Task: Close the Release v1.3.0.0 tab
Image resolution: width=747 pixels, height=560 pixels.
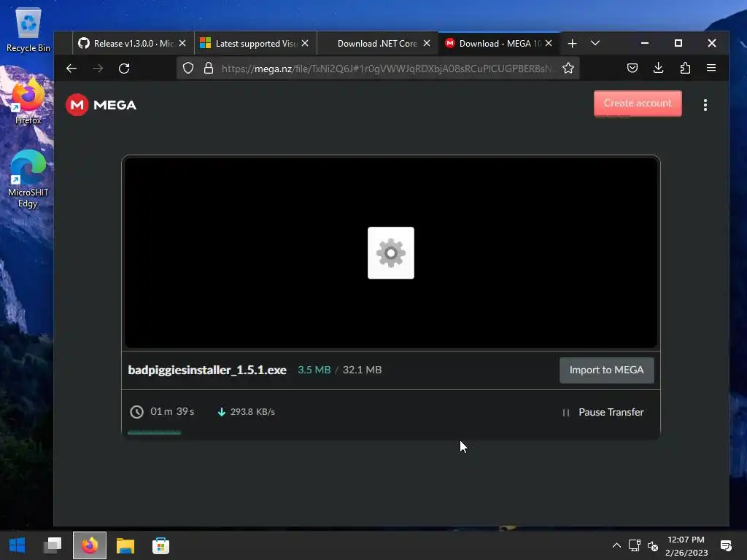Action: pos(182,43)
